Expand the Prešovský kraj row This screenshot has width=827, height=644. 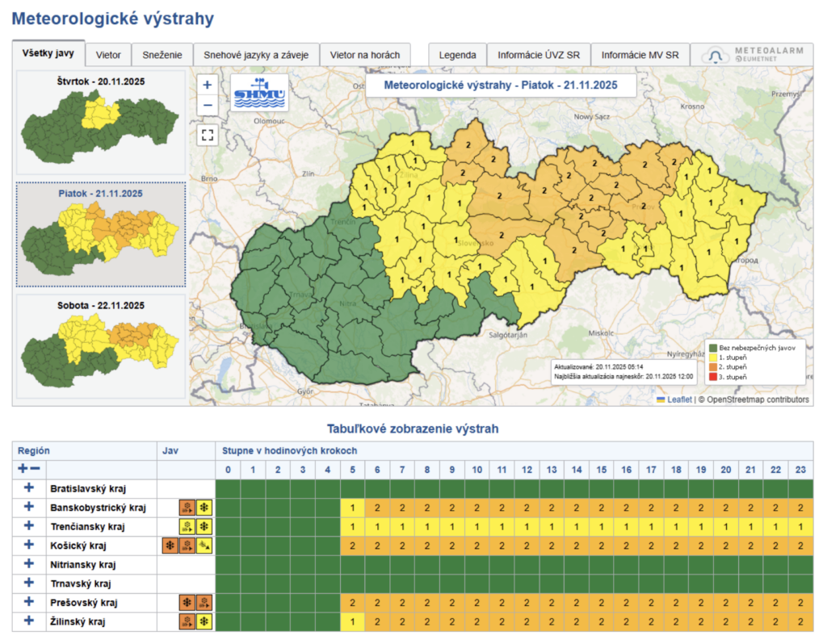pos(29,602)
